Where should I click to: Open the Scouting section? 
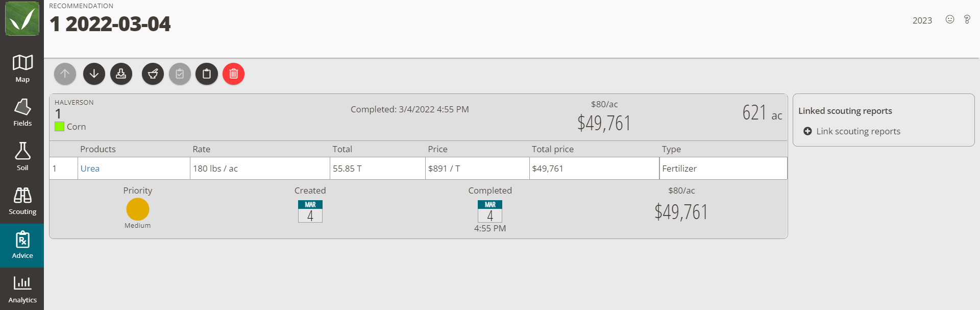(x=22, y=201)
